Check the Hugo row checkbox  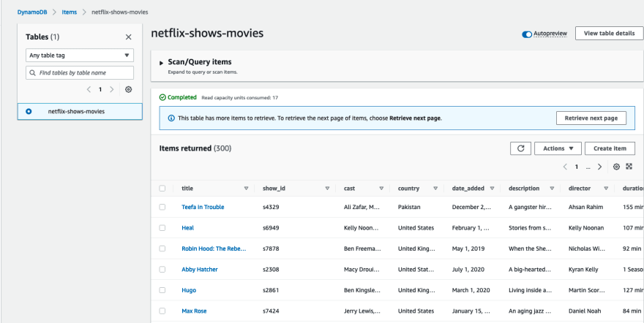pos(162,290)
